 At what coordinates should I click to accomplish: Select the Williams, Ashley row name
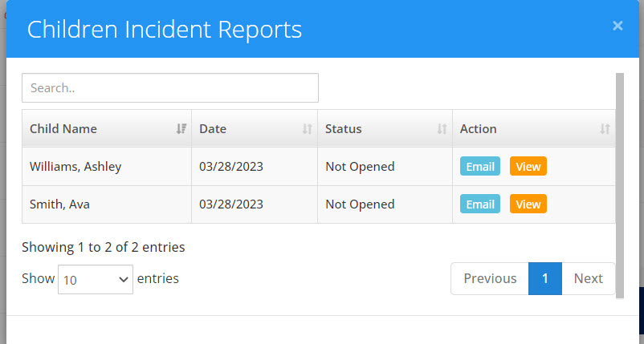pos(75,167)
